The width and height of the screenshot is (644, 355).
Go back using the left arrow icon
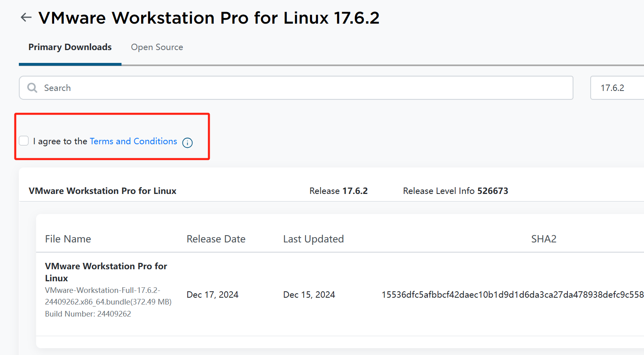(26, 17)
